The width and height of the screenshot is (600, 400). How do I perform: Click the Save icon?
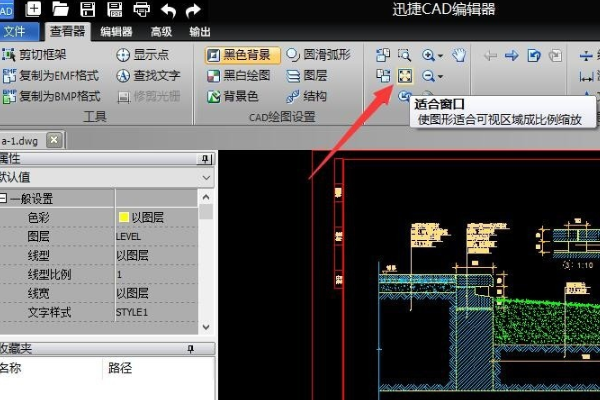tap(88, 9)
